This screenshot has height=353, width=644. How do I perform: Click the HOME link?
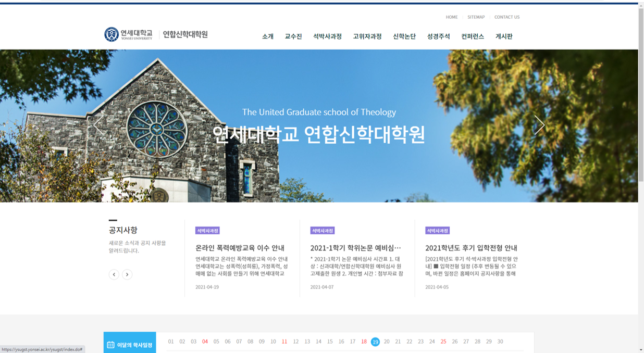pyautogui.click(x=452, y=17)
